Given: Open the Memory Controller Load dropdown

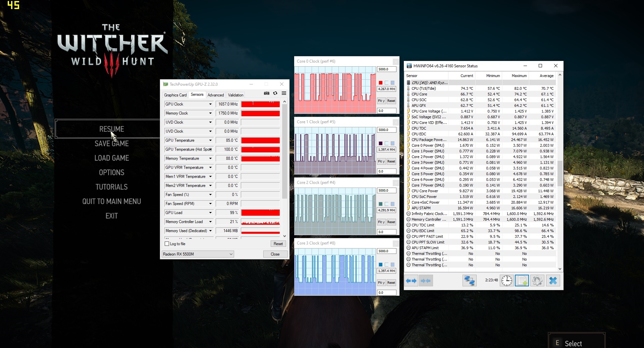Looking at the screenshot, I should 210,222.
